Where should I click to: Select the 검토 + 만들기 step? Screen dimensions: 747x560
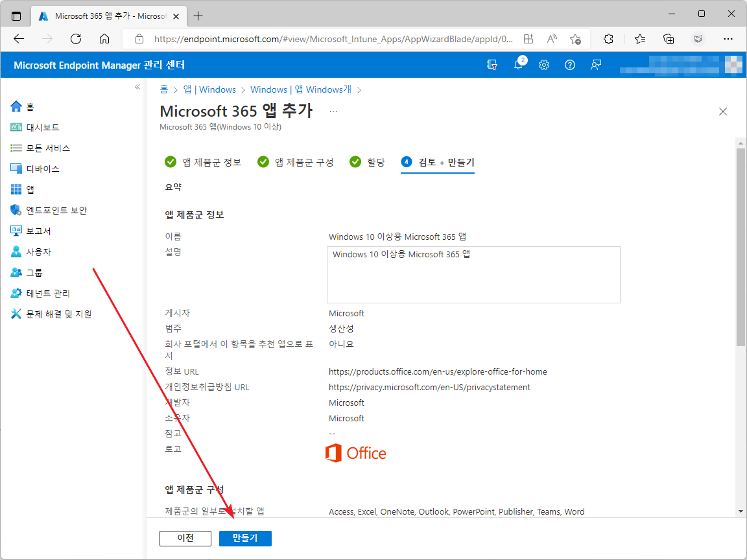[x=438, y=163]
